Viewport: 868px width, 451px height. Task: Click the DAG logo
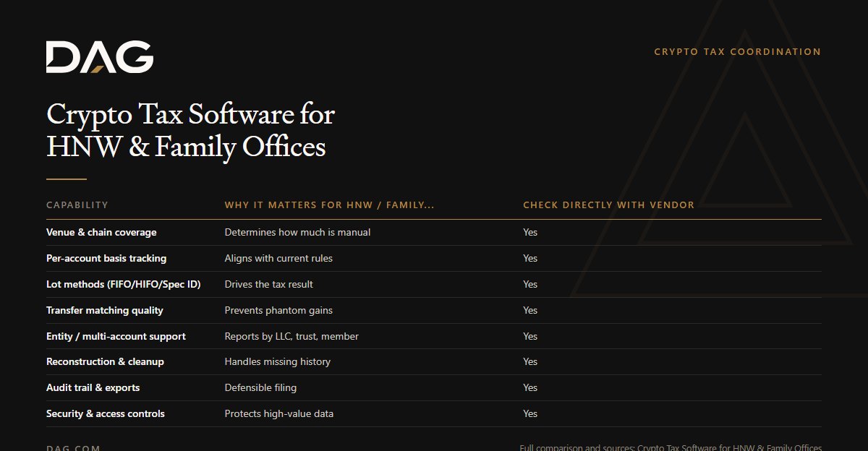[x=100, y=57]
